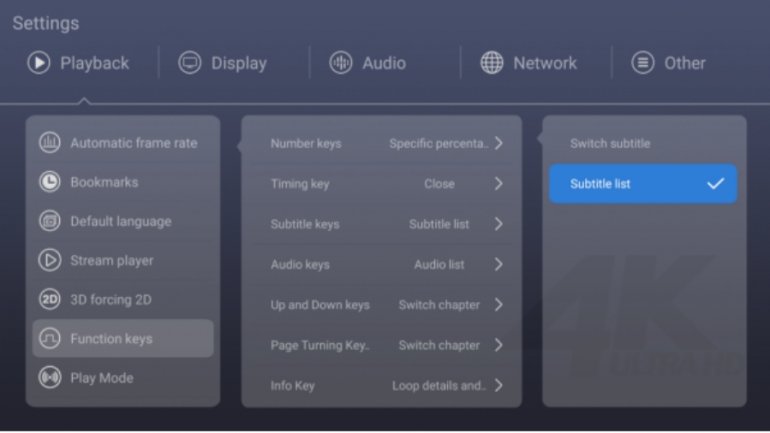770x433 pixels.
Task: Click the Default language icon
Action: [x=49, y=221]
